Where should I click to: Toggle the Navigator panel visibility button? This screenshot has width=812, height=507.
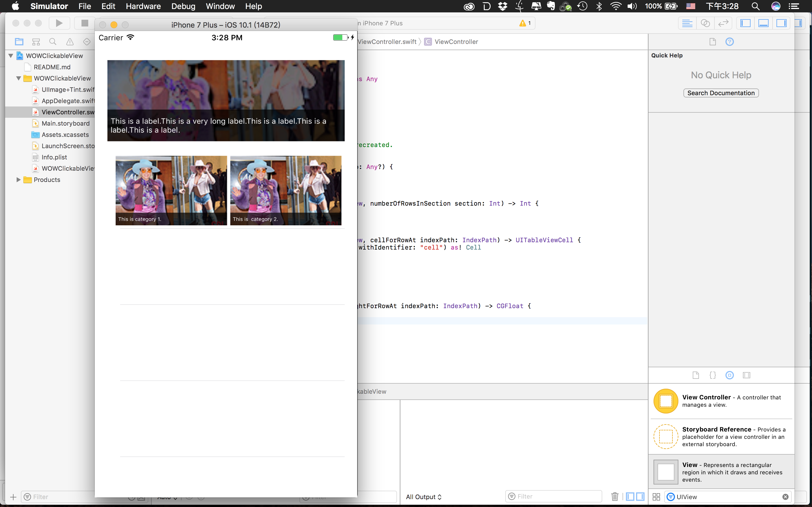[745, 23]
